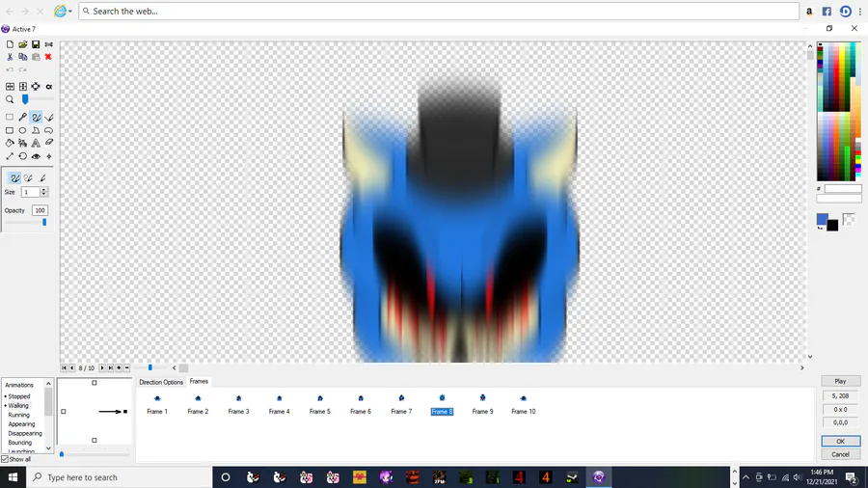Select the Spray tool
Viewport: 868px width, 488px height.
23,143
